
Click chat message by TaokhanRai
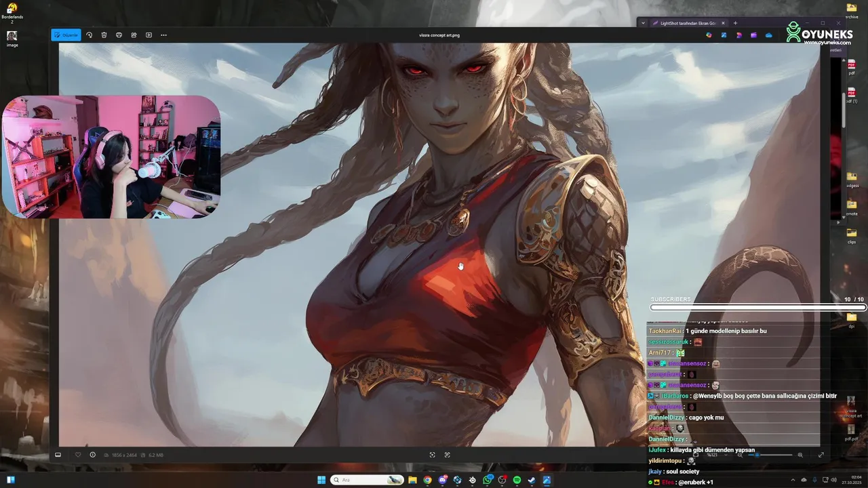click(x=707, y=331)
